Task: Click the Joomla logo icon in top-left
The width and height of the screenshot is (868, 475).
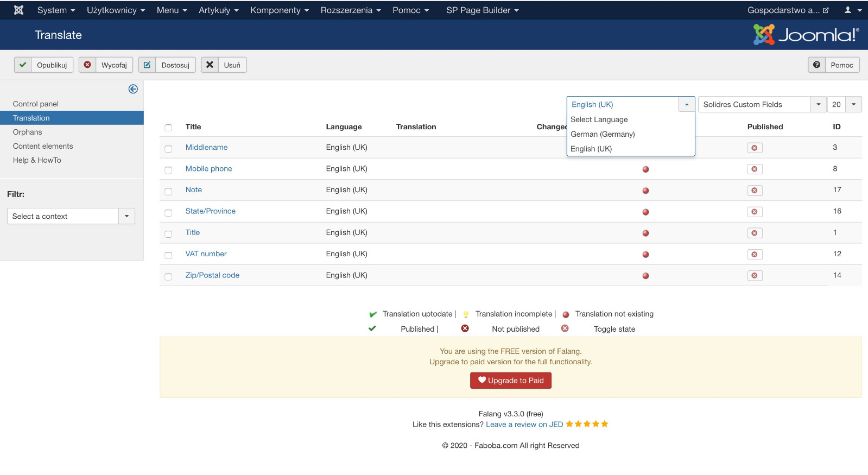Action: tap(18, 10)
